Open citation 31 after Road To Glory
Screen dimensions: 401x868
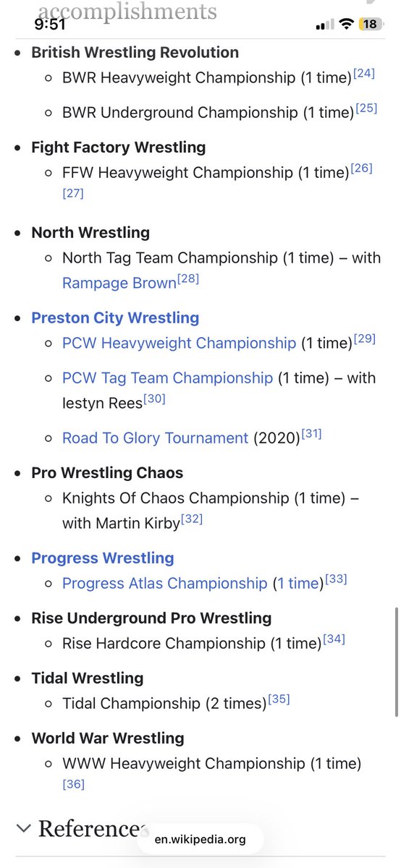pyautogui.click(x=311, y=433)
